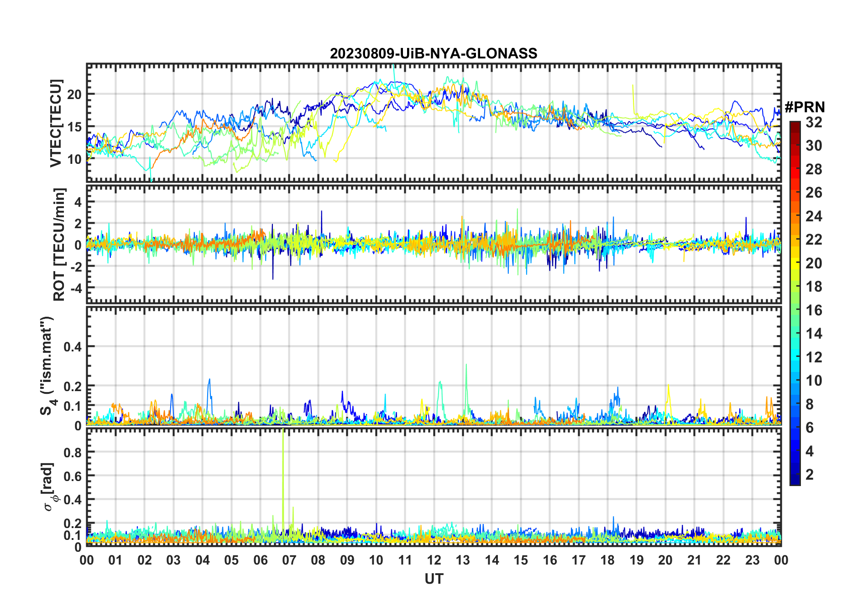
Task: Click ROT y-axis tick label 4
Action: (x=78, y=202)
